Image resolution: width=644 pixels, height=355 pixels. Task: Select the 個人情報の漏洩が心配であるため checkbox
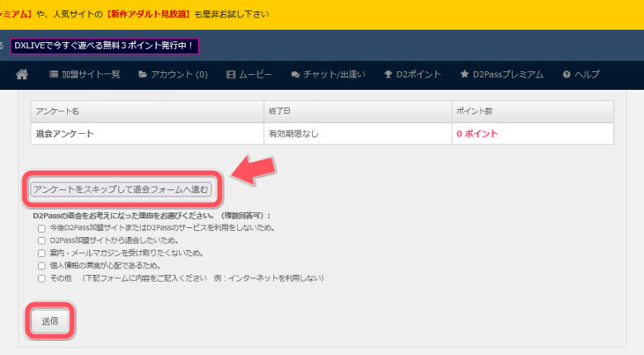tap(41, 266)
